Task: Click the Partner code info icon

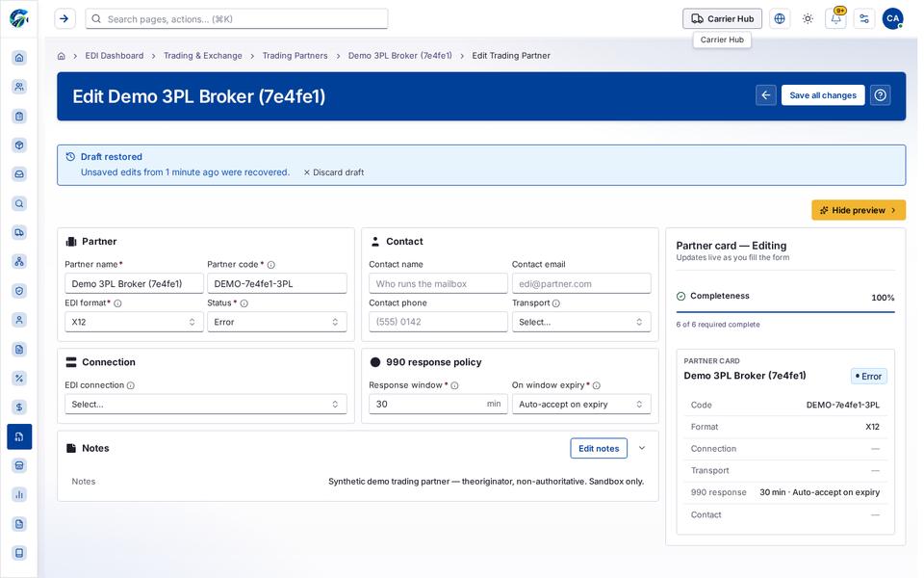Action: (271, 265)
